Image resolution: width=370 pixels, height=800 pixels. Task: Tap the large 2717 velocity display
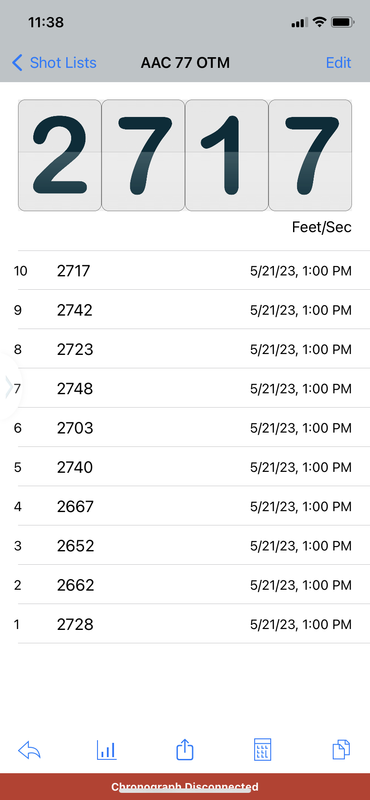(x=185, y=155)
